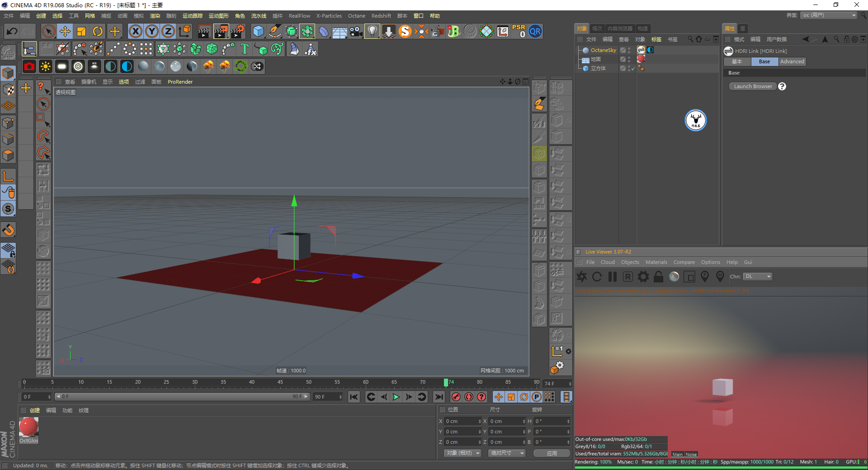Click the H rotation stepper arrows
Image resolution: width=868 pixels, height=470 pixels.
point(568,421)
